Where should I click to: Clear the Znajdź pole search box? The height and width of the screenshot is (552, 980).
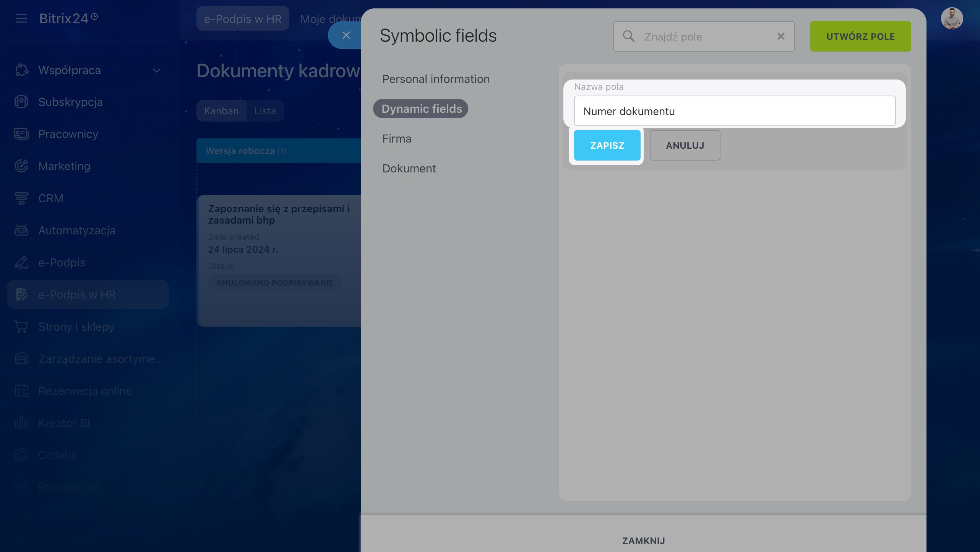pyautogui.click(x=781, y=36)
